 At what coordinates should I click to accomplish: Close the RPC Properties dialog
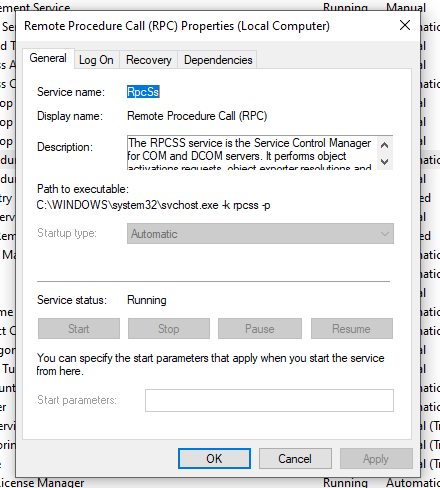(405, 25)
